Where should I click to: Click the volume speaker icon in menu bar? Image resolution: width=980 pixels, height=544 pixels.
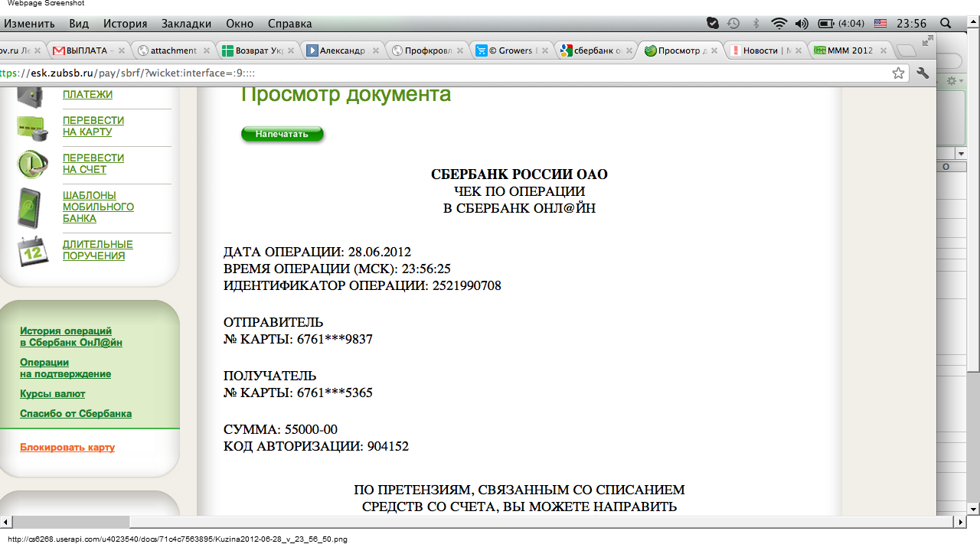[x=802, y=24]
